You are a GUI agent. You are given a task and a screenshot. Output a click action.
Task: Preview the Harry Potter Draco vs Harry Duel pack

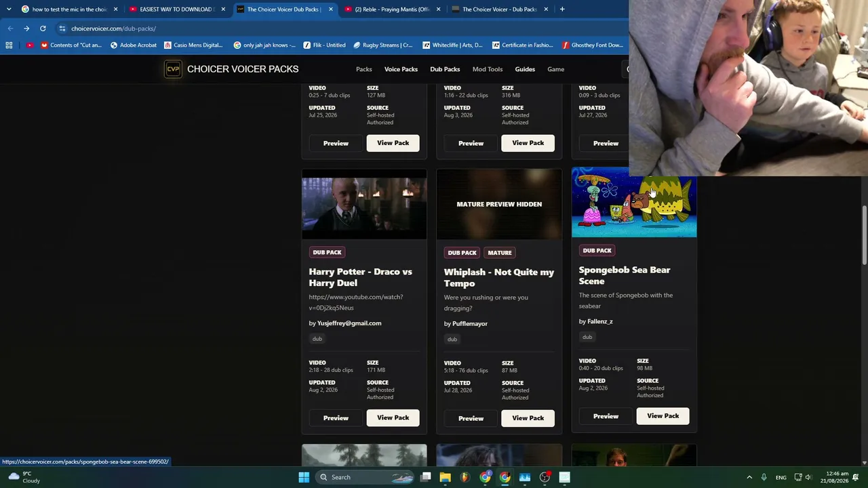coord(336,418)
